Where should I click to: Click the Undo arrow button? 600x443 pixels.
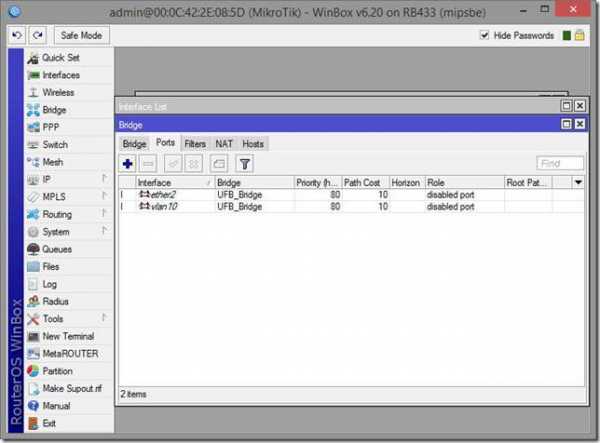(x=17, y=36)
